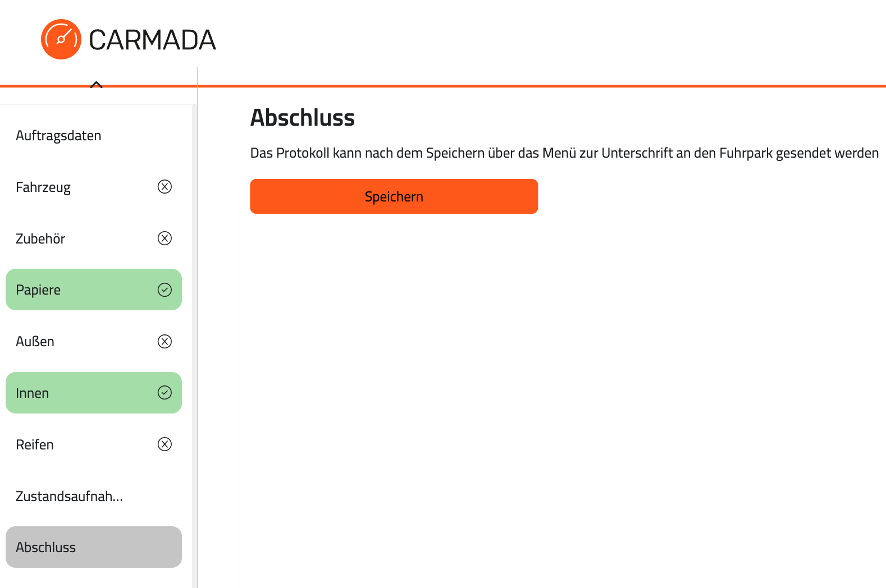This screenshot has width=886, height=588.
Task: Click the CARMADA wordmark text
Action: (152, 40)
